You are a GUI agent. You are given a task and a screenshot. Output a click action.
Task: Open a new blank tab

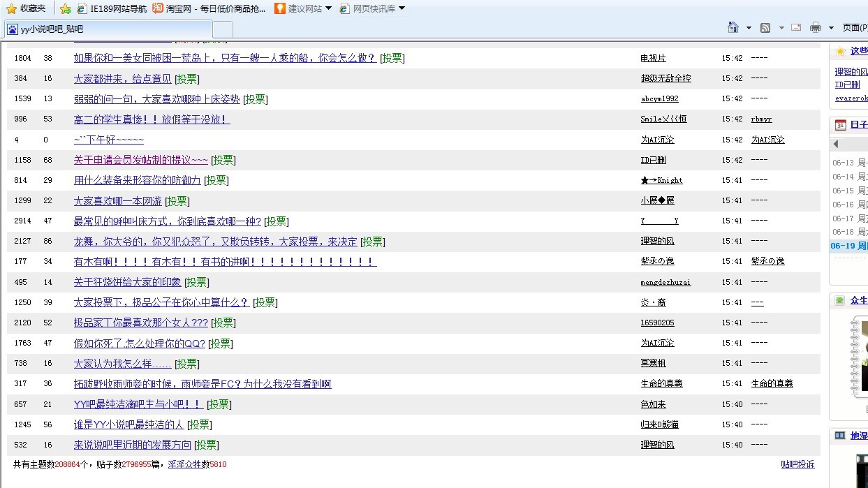223,29
